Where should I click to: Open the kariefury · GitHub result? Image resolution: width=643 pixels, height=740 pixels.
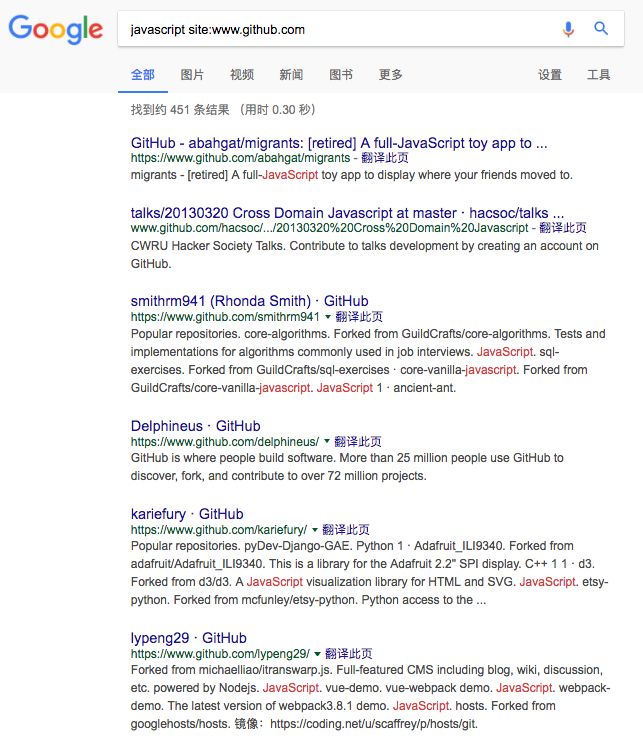pos(187,514)
